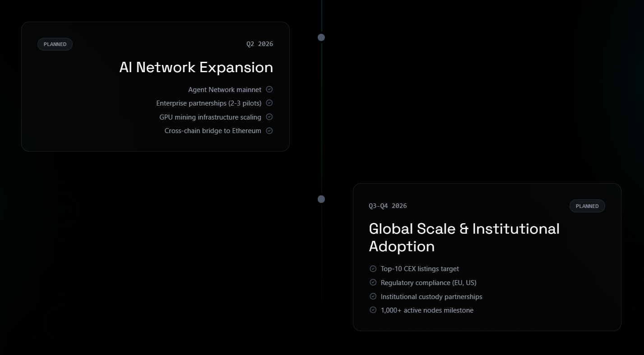Click the Q2 2026 timeline dot
Image resolution: width=644 pixels, height=355 pixels.
tap(321, 37)
